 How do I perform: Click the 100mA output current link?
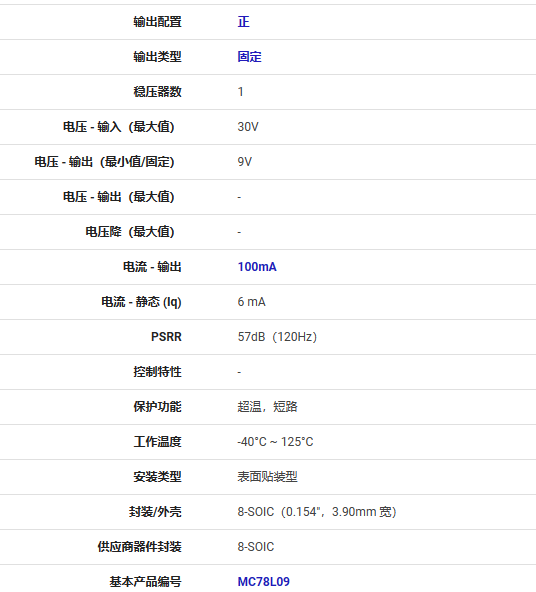point(257,267)
